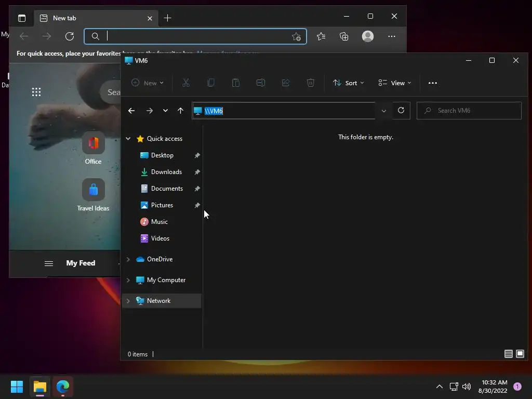Click the Cut icon in File Explorer toolbar
This screenshot has width=532, height=399.
click(186, 83)
